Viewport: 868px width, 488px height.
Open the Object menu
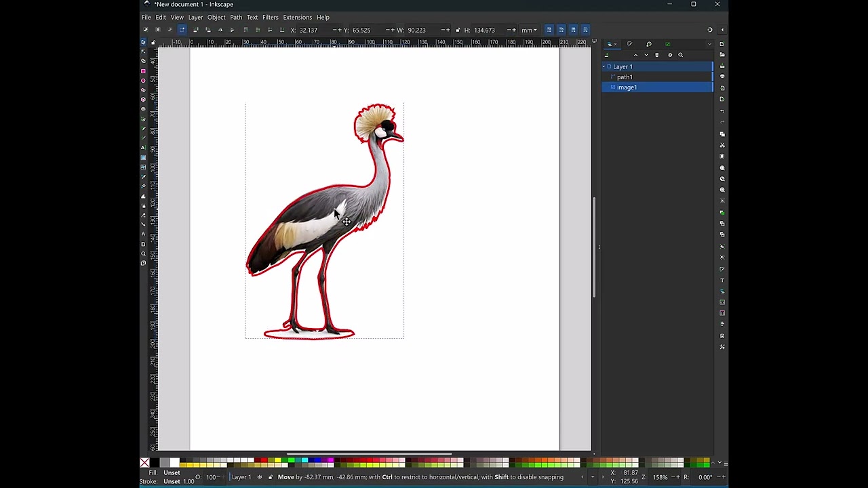point(216,18)
